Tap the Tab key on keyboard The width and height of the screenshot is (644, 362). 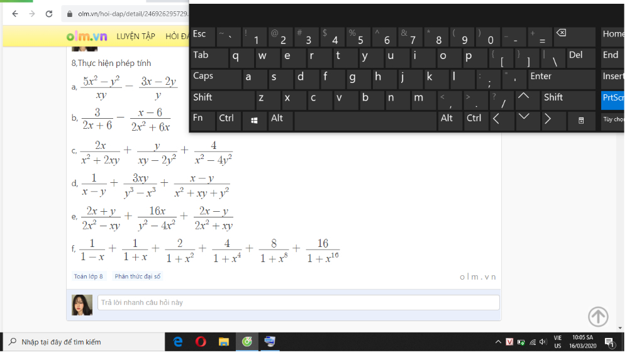pyautogui.click(x=209, y=58)
